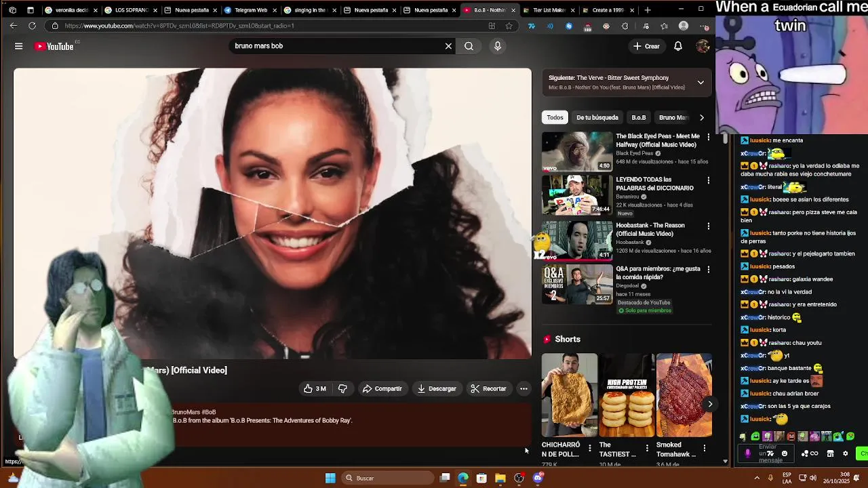This screenshot has width=868, height=488.
Task: Open Windows Start menu
Action: click(x=330, y=478)
